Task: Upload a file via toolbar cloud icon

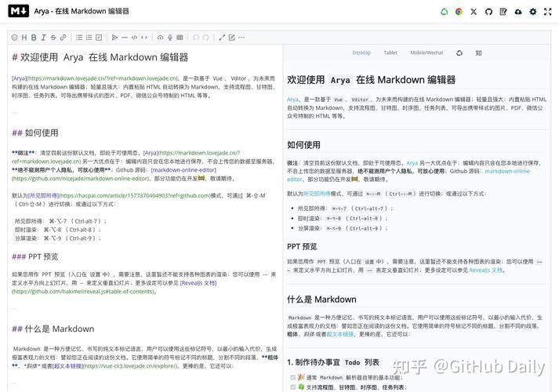Action: tap(161, 38)
